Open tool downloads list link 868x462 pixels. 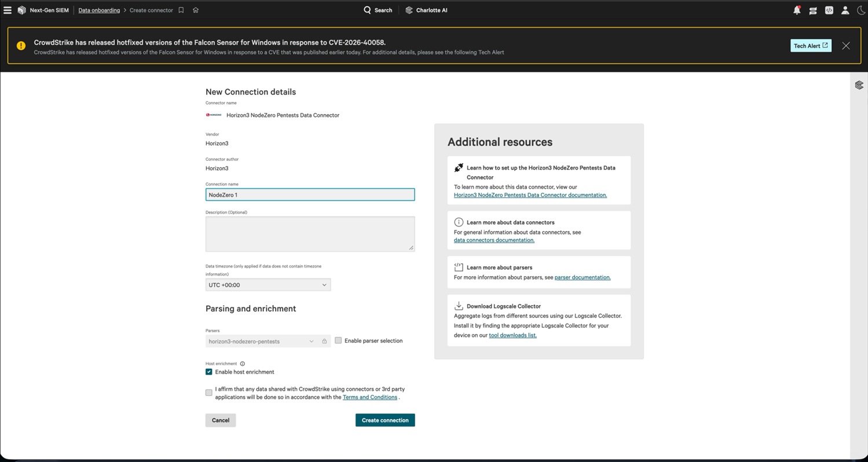(512, 335)
